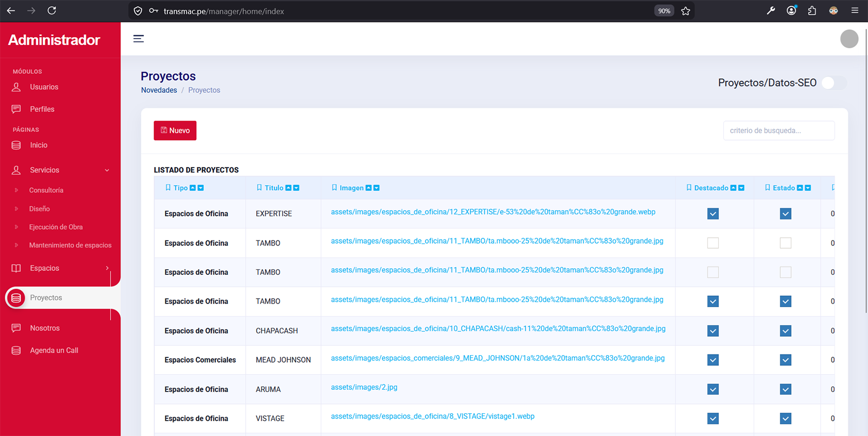Sort Destacado column descending arrow

(742, 188)
